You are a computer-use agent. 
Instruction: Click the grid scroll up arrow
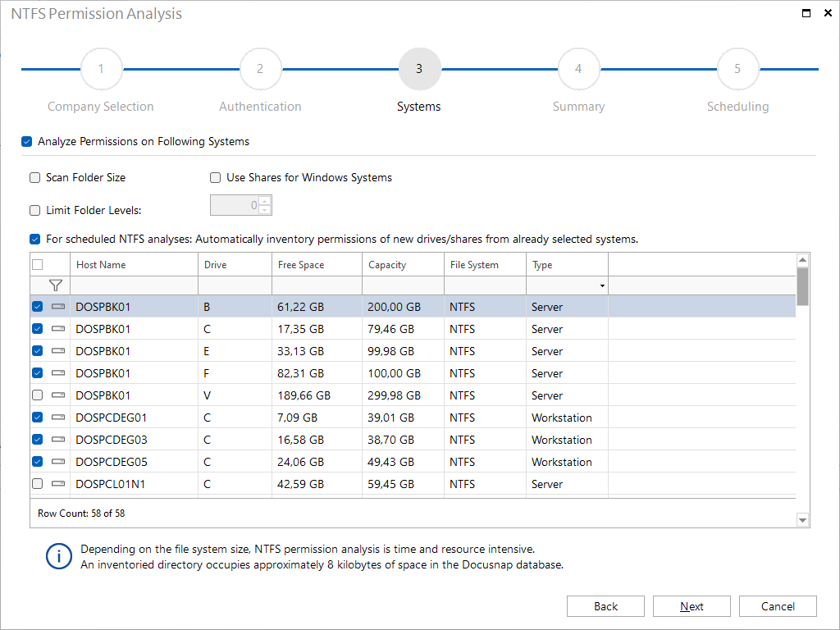[x=802, y=260]
